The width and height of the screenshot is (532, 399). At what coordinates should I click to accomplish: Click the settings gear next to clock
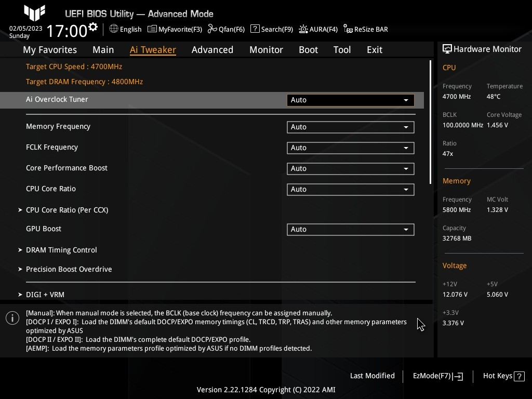coord(93,27)
